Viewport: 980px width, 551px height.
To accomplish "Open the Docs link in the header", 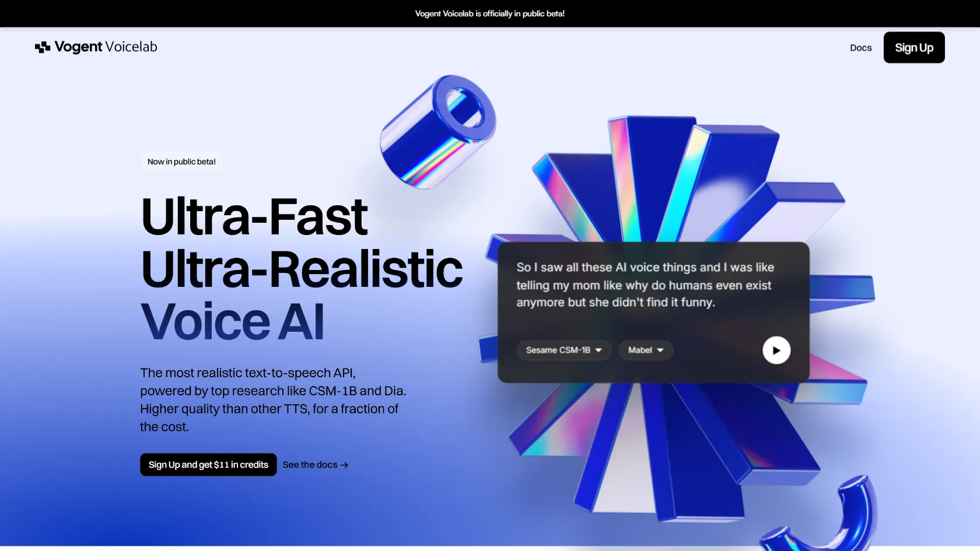I will coord(860,48).
